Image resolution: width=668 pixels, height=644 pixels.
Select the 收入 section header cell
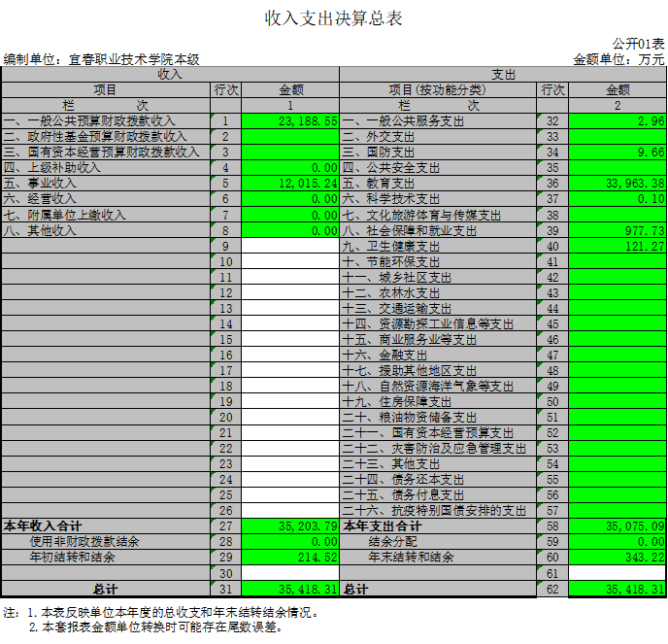click(x=170, y=74)
